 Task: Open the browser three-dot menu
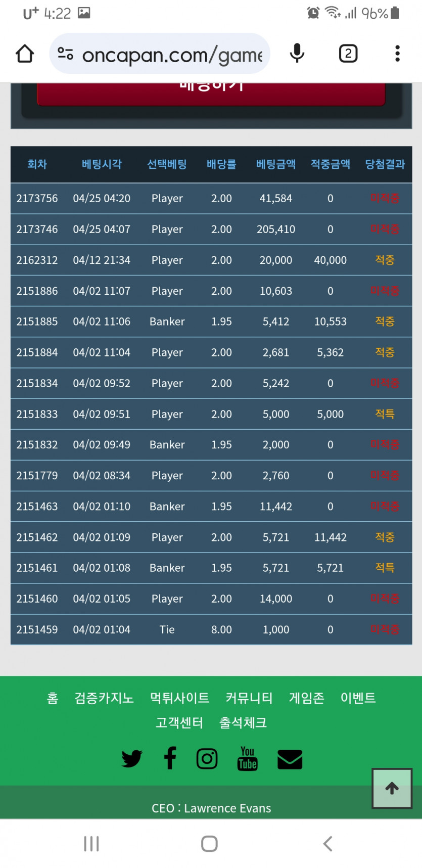pos(397,54)
